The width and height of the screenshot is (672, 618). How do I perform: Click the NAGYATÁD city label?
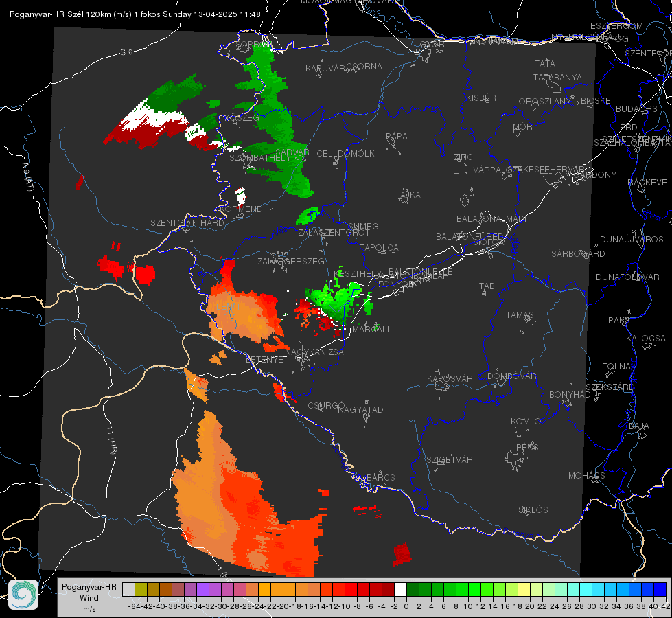(360, 409)
